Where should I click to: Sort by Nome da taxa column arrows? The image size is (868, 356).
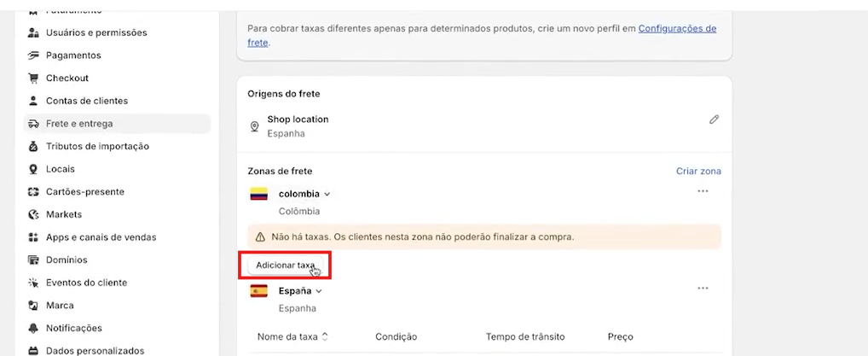(325, 336)
